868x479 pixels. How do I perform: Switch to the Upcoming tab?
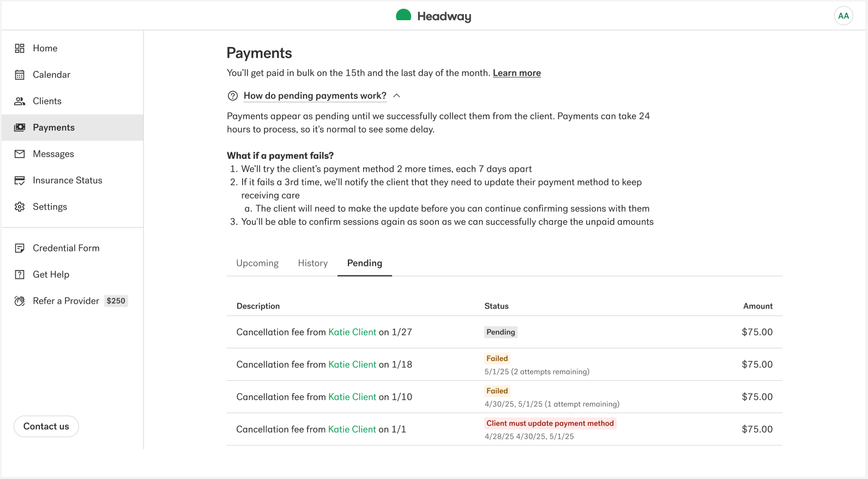click(257, 263)
